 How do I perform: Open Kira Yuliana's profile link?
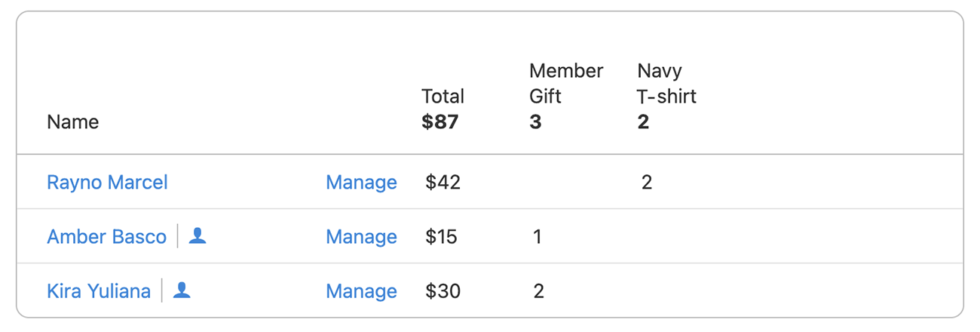[99, 291]
